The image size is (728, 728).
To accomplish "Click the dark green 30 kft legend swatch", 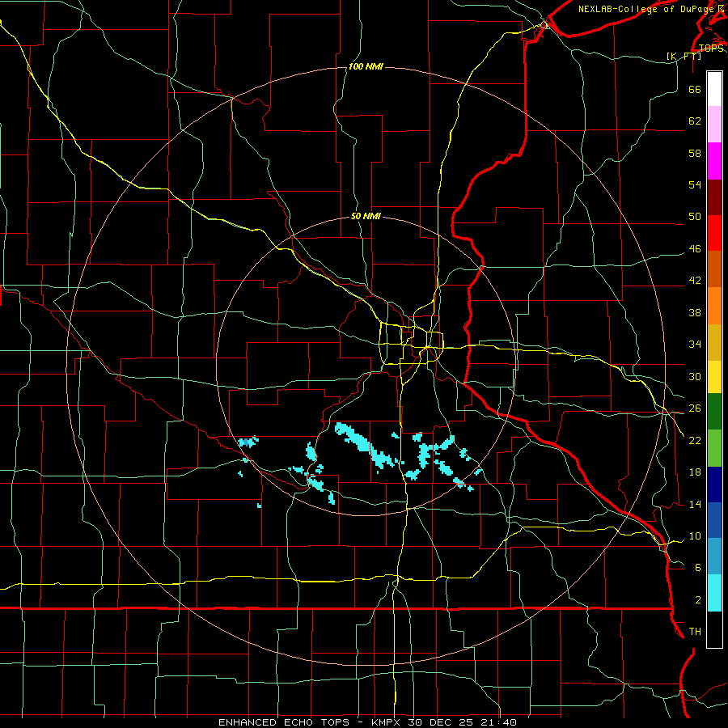I will coord(714,412).
